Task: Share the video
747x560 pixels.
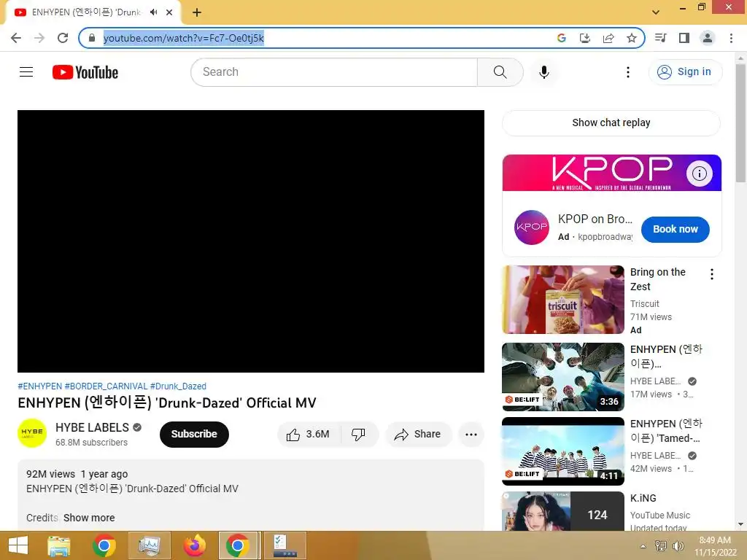Action: 418,435
